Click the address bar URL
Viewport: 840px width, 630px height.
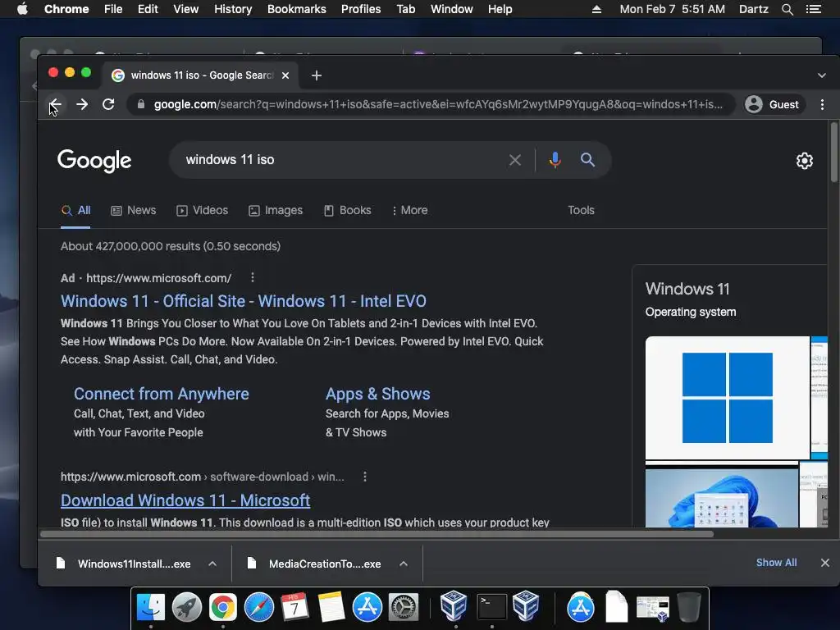(x=438, y=104)
